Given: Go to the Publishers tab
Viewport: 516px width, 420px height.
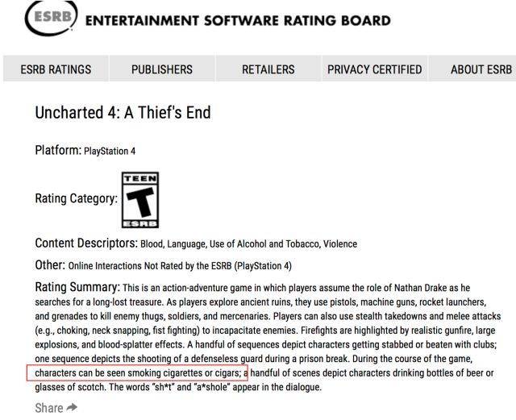Looking at the screenshot, I should (x=162, y=69).
